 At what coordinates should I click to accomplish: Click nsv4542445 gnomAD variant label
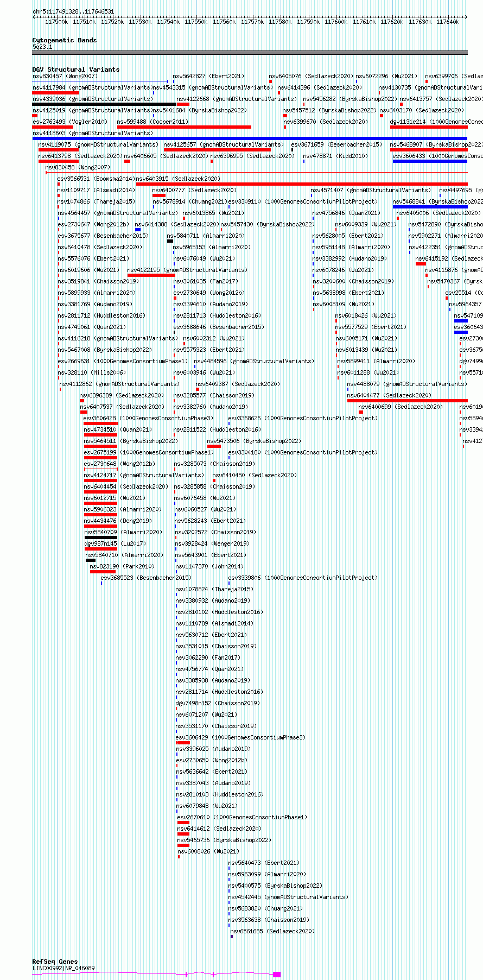click(288, 897)
